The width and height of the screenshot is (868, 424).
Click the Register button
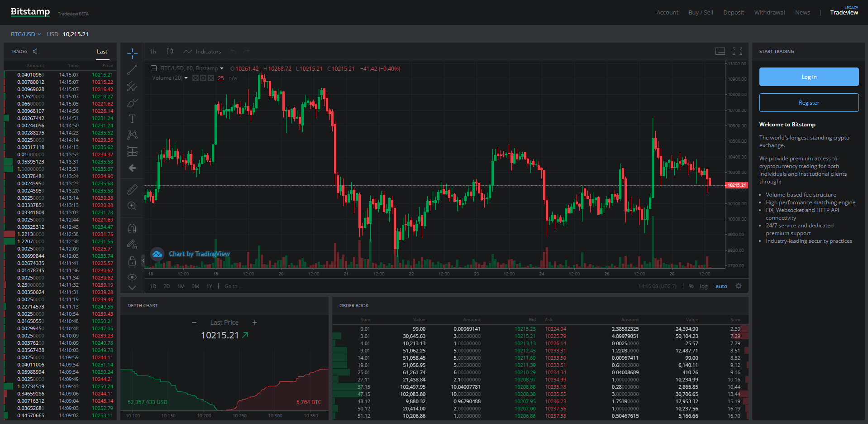pyautogui.click(x=809, y=103)
